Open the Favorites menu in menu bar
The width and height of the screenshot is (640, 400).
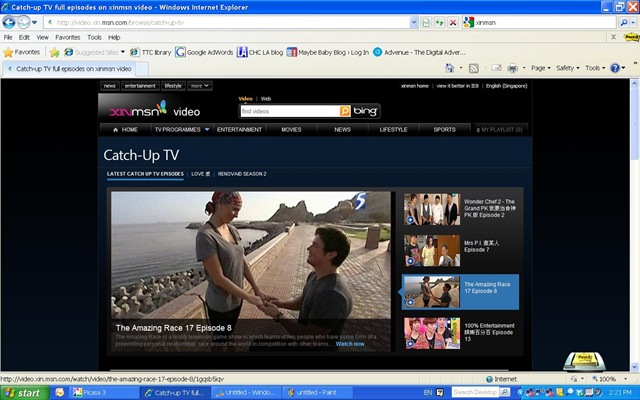[68, 37]
